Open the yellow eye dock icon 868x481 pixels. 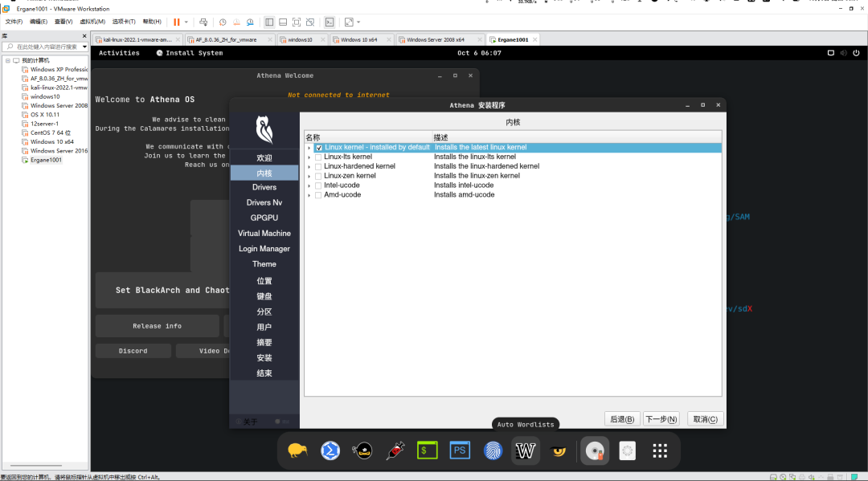[558, 450]
